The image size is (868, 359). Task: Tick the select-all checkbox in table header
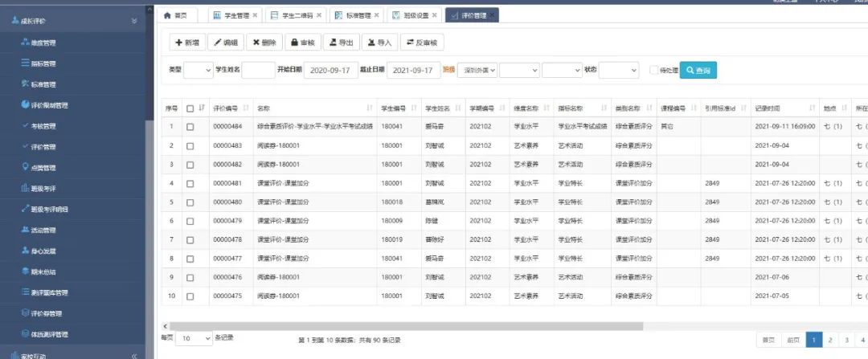pos(190,108)
